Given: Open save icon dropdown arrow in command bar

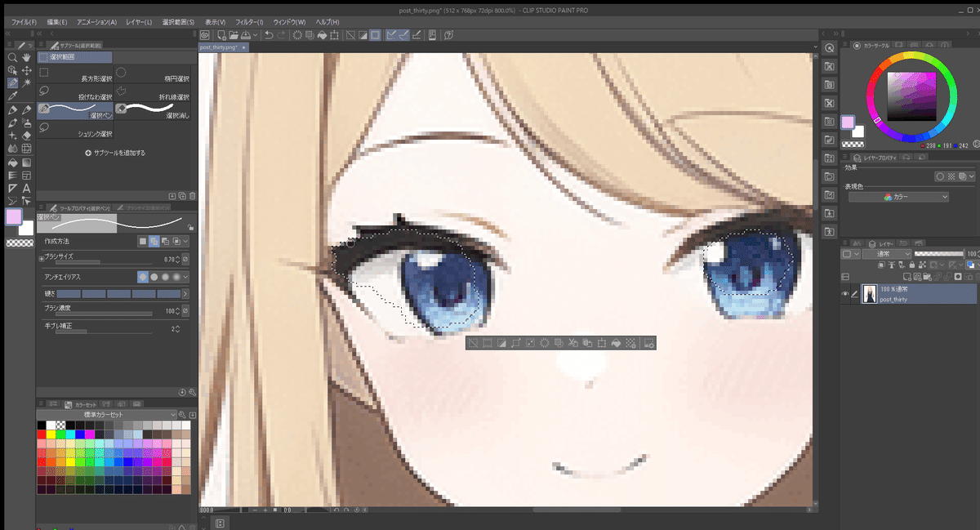Looking at the screenshot, I should pyautogui.click(x=256, y=35).
